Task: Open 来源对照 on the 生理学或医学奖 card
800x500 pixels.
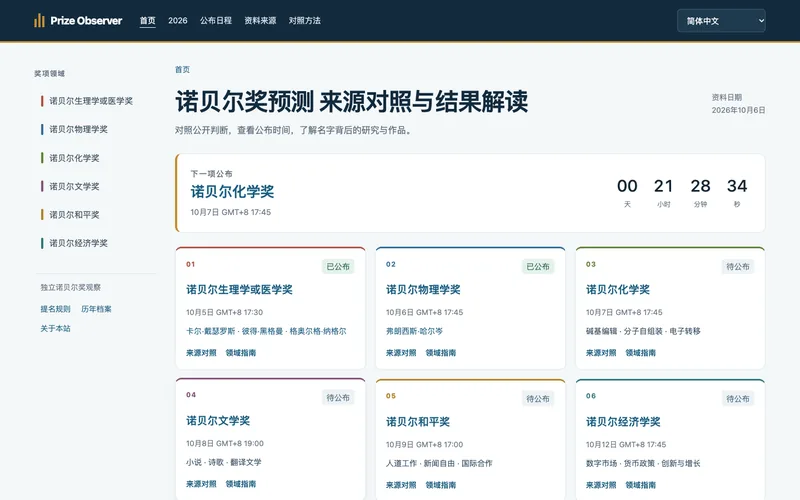Action: (x=201, y=353)
